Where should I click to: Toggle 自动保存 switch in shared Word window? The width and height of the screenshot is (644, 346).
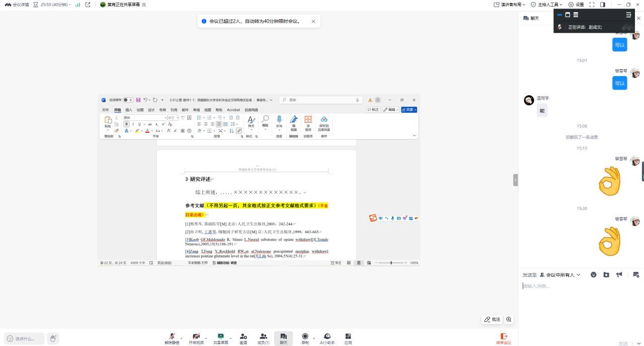coord(128,100)
